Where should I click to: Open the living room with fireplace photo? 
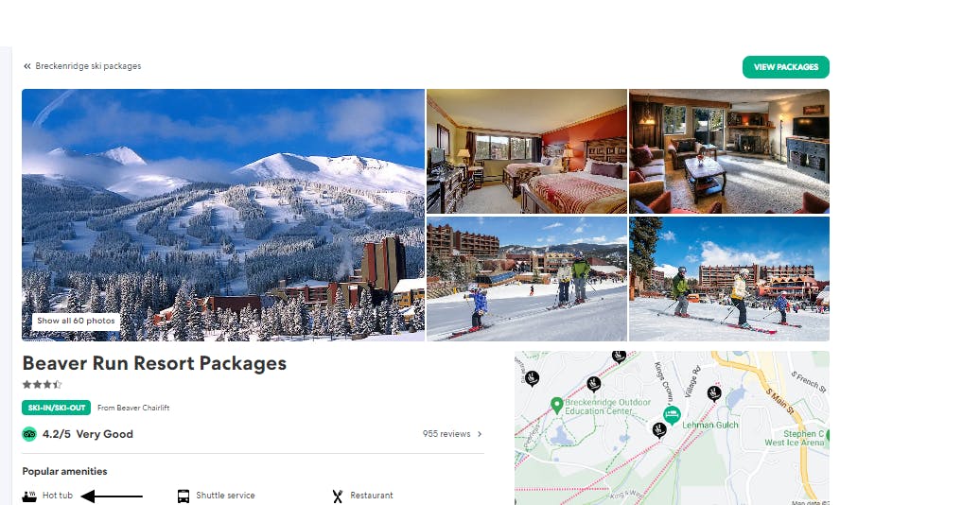coord(729,151)
